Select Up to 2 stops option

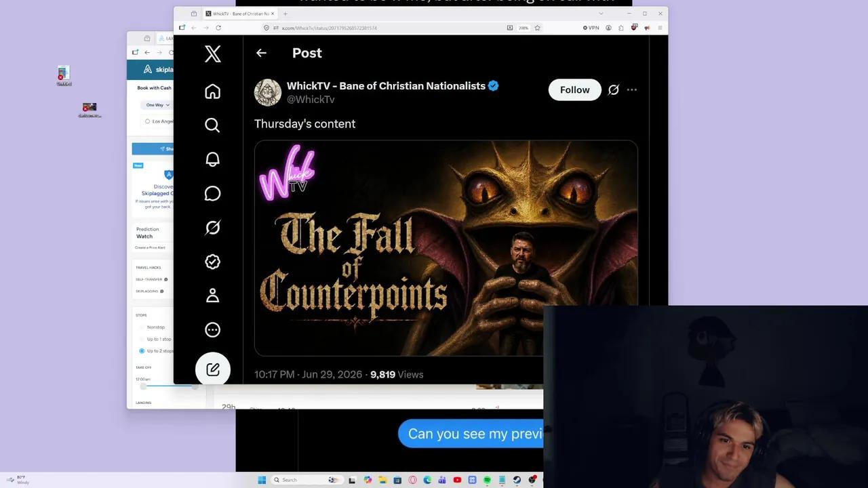156,351
